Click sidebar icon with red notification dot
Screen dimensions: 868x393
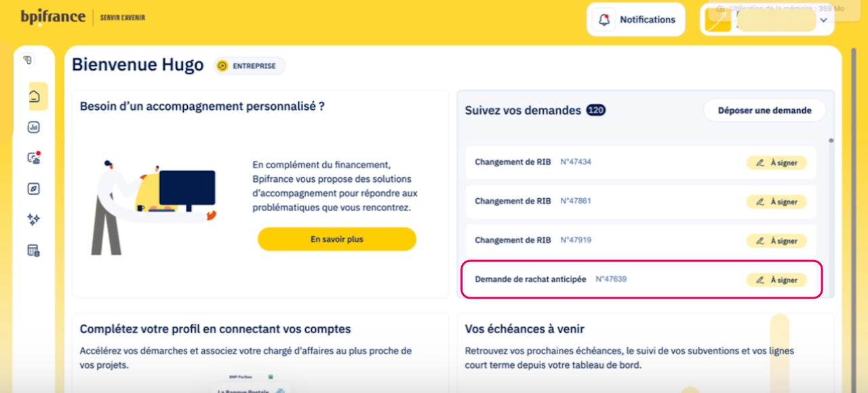pyautogui.click(x=34, y=157)
